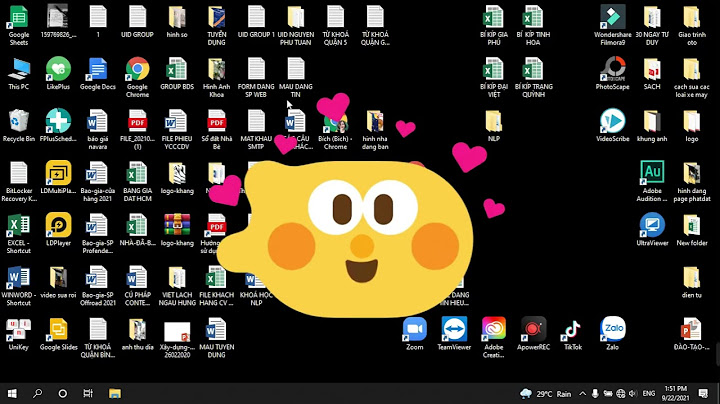Open Task View on the taskbar
This screenshot has width=720, height=404.
[88, 393]
